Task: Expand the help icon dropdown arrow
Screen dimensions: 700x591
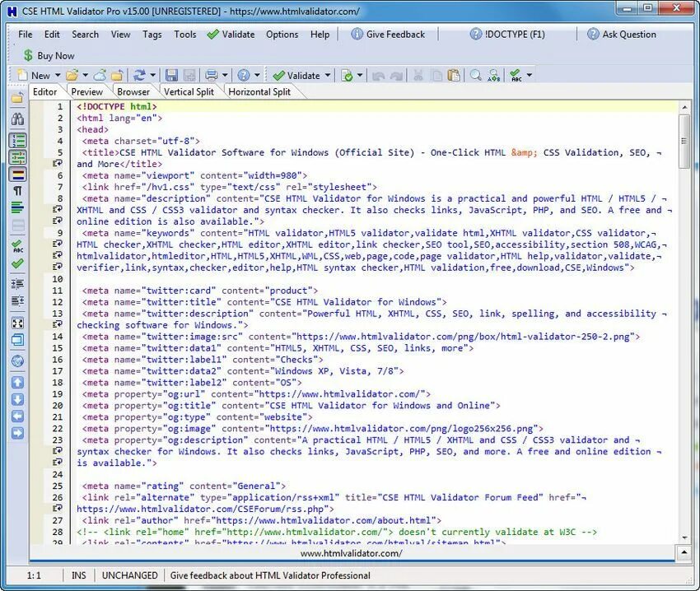Action: pyautogui.click(x=257, y=76)
